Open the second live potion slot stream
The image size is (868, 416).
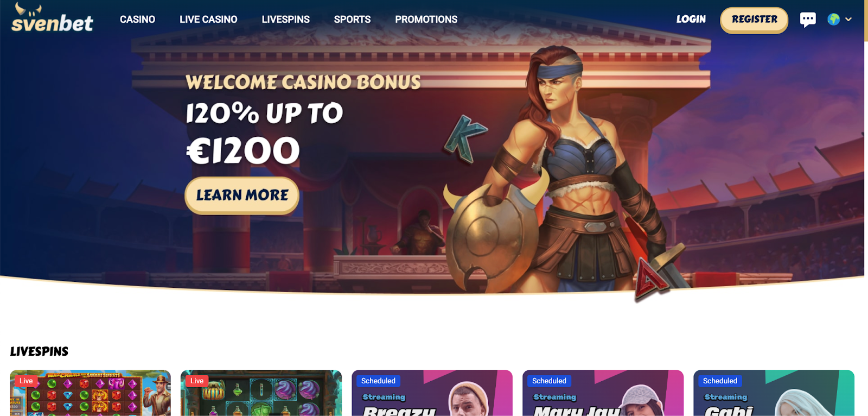coord(261,393)
